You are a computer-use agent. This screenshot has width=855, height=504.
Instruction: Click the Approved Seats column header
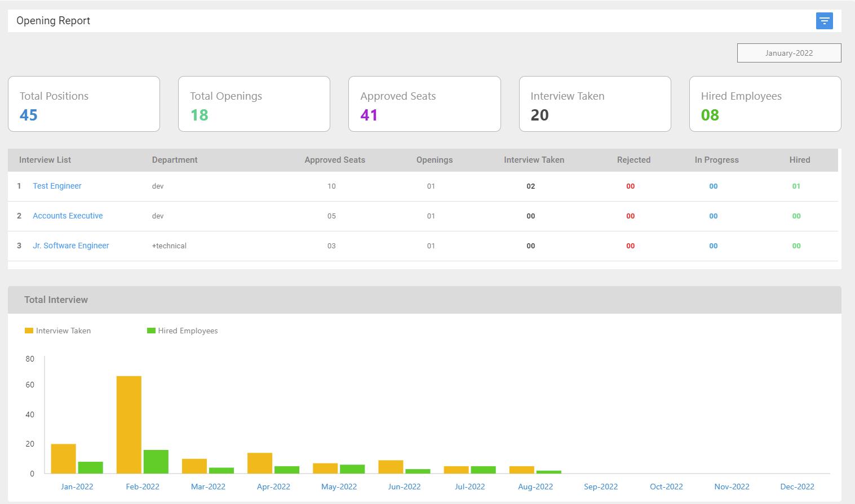point(335,160)
